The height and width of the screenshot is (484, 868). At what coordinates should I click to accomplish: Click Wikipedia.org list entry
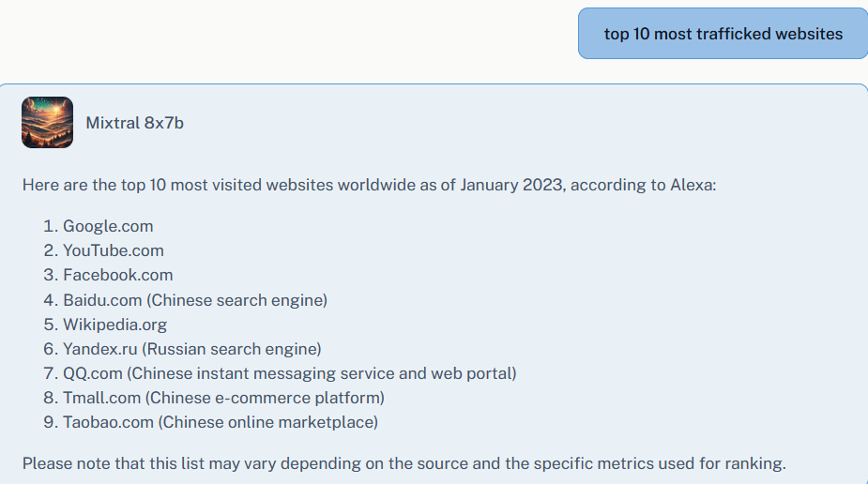pyautogui.click(x=114, y=325)
